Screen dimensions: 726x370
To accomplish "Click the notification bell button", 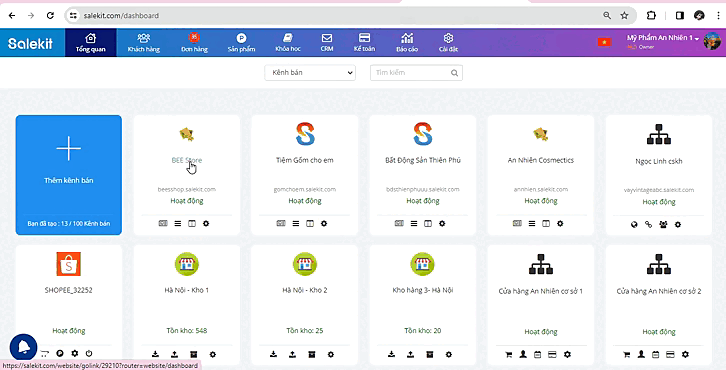I will 23,347.
